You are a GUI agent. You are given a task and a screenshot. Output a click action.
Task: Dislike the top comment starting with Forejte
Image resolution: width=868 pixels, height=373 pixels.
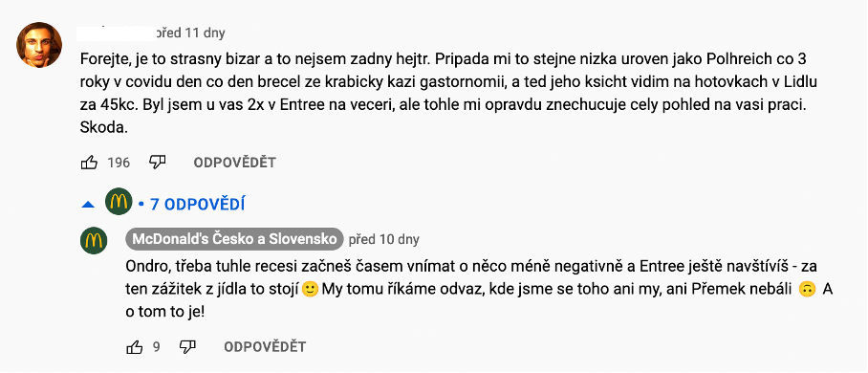pos(158,163)
